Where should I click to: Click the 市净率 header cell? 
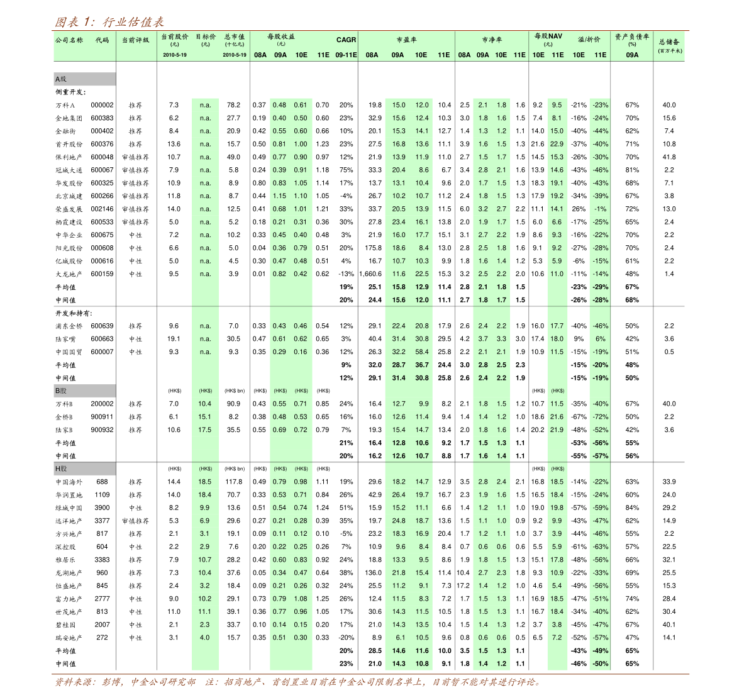pos(492,40)
